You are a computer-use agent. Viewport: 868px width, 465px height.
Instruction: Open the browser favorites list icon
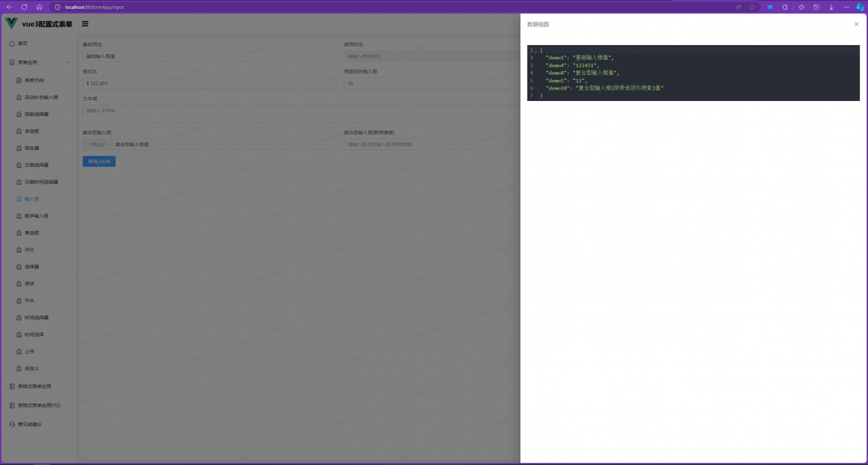[x=801, y=7]
